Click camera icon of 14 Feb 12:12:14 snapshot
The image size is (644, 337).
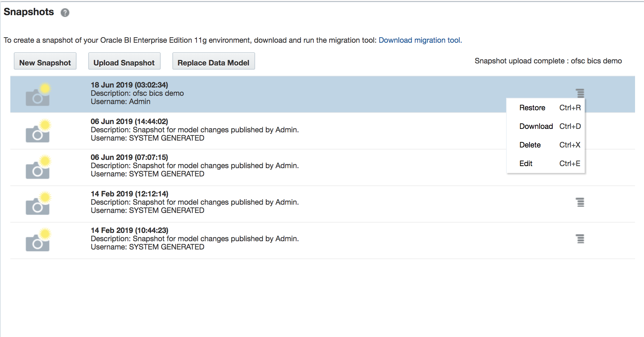click(38, 205)
